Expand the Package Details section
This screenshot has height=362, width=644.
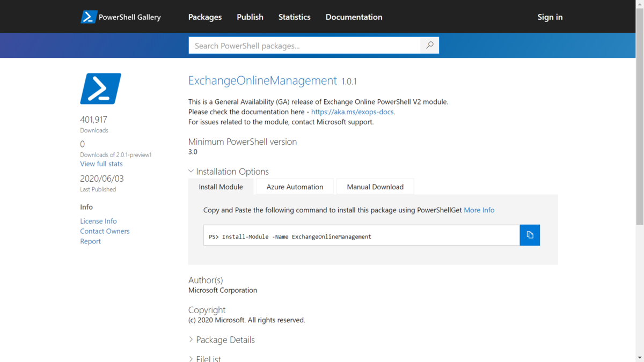222,339
